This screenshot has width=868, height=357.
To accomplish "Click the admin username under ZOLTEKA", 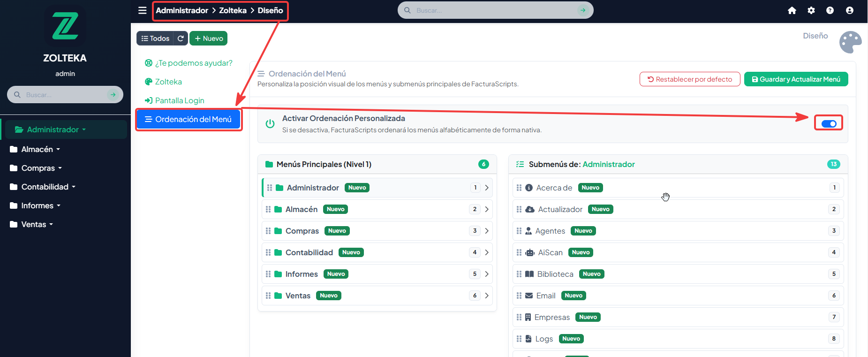I will [x=65, y=74].
